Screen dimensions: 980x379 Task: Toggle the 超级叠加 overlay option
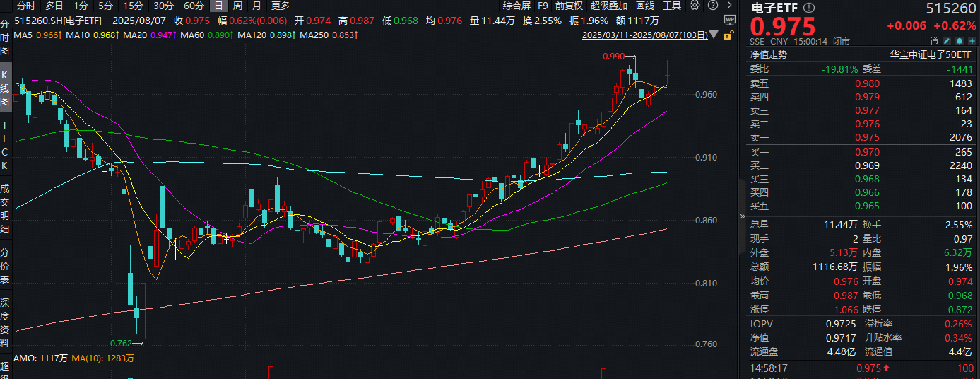coord(608,6)
